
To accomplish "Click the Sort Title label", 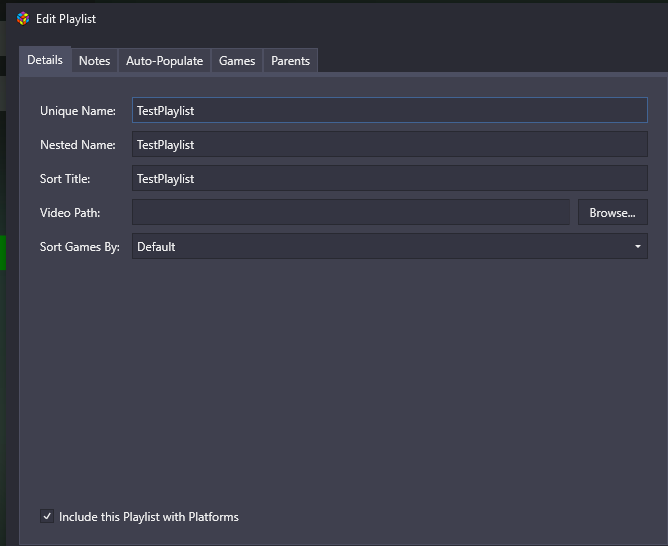I will click(65, 178).
